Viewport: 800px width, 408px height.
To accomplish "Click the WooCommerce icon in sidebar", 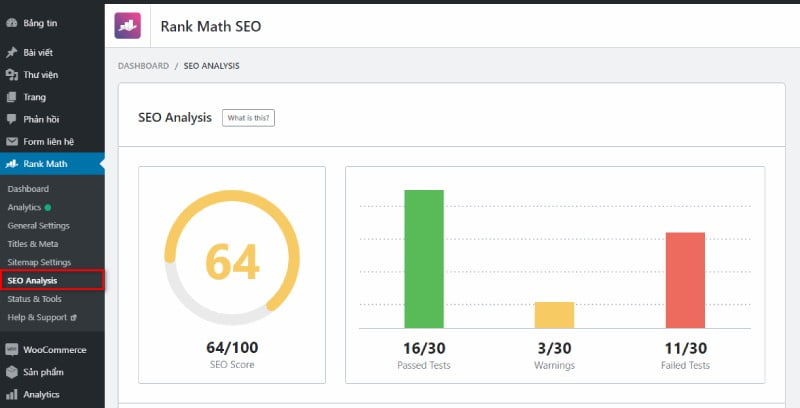I will 12,350.
